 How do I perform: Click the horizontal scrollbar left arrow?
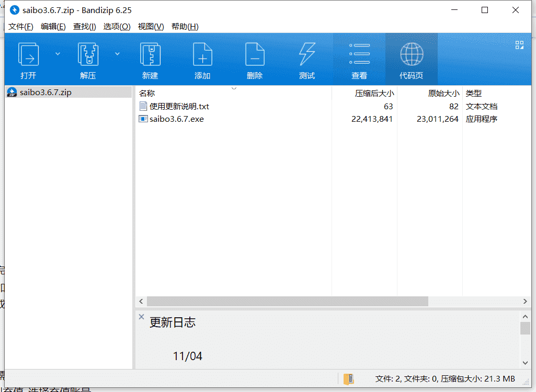141,301
